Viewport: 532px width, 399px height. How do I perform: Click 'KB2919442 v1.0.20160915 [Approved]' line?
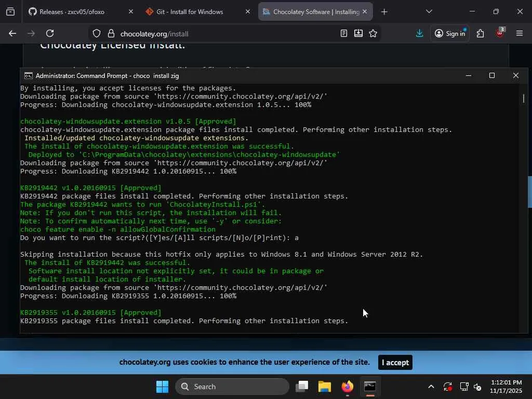point(90,188)
